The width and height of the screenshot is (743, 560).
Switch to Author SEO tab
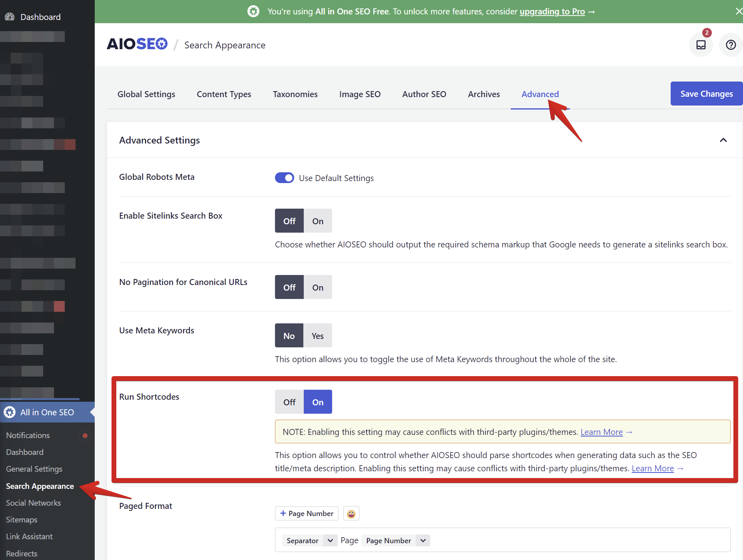pos(424,94)
